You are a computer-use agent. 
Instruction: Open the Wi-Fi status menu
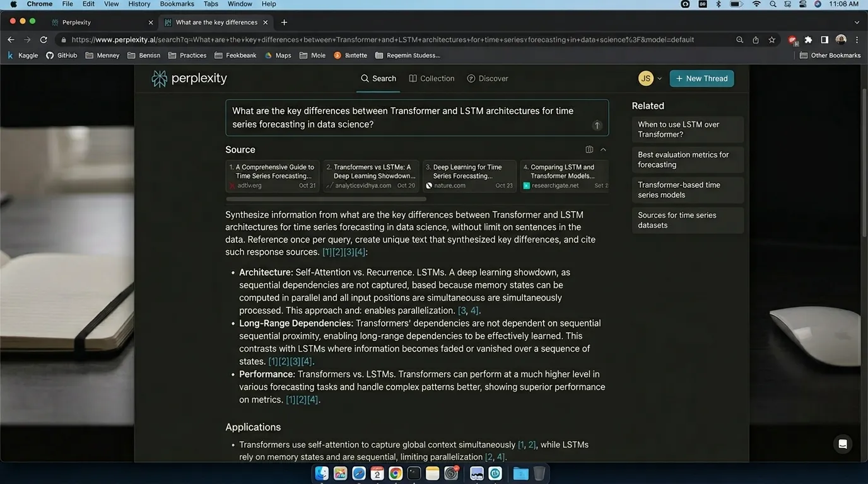pos(756,4)
